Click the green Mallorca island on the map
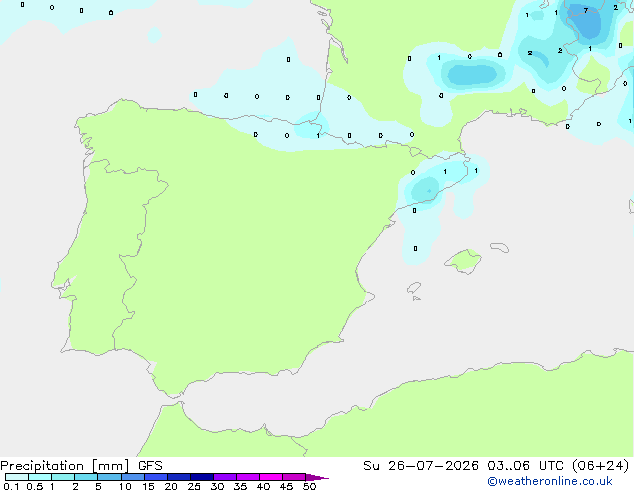Image resolution: width=634 pixels, height=490 pixels. (463, 261)
